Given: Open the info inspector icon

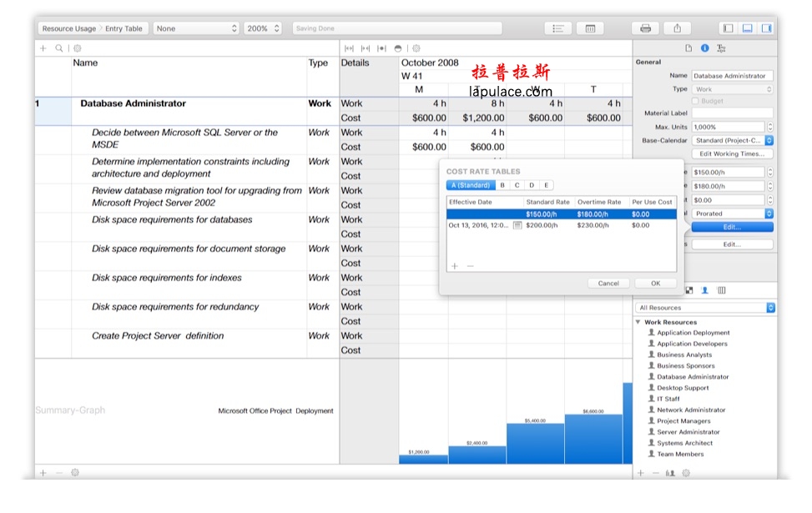Looking at the screenshot, I should tap(705, 48).
